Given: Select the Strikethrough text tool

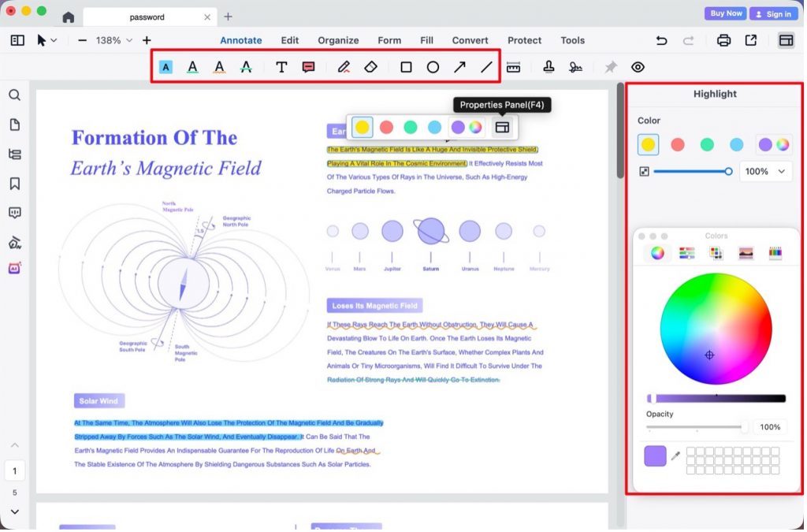Looking at the screenshot, I should pos(246,67).
